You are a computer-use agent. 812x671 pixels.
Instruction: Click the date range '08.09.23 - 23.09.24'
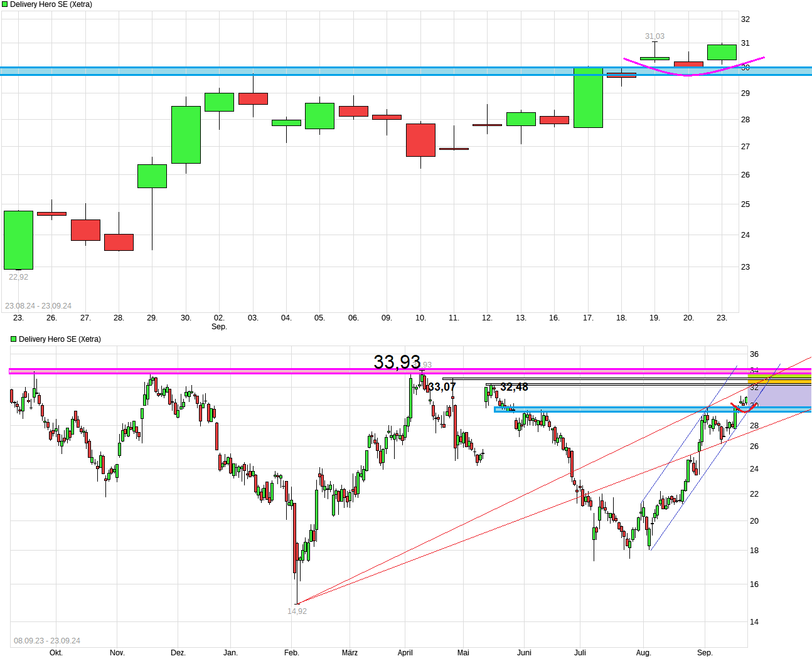pos(46,640)
